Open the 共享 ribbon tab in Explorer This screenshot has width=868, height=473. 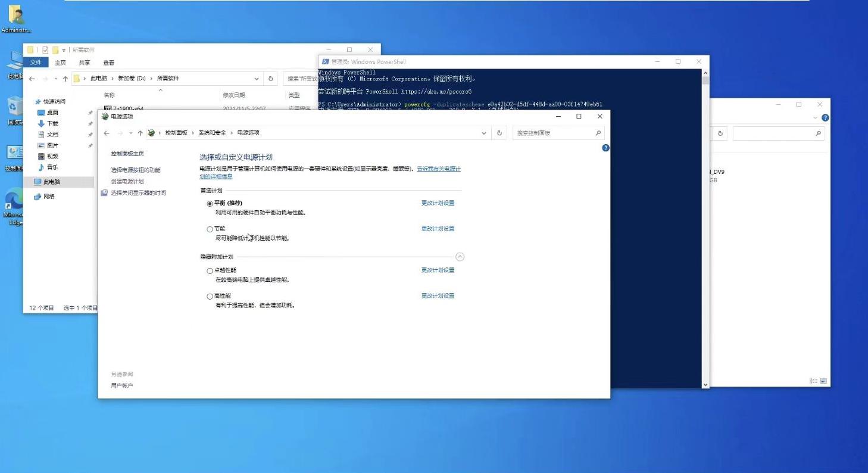85,63
